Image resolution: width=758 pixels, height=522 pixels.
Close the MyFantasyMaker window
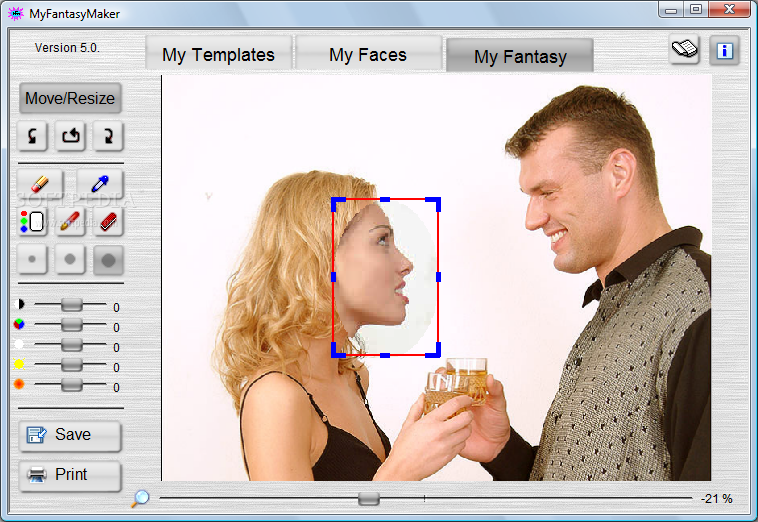pos(730,10)
